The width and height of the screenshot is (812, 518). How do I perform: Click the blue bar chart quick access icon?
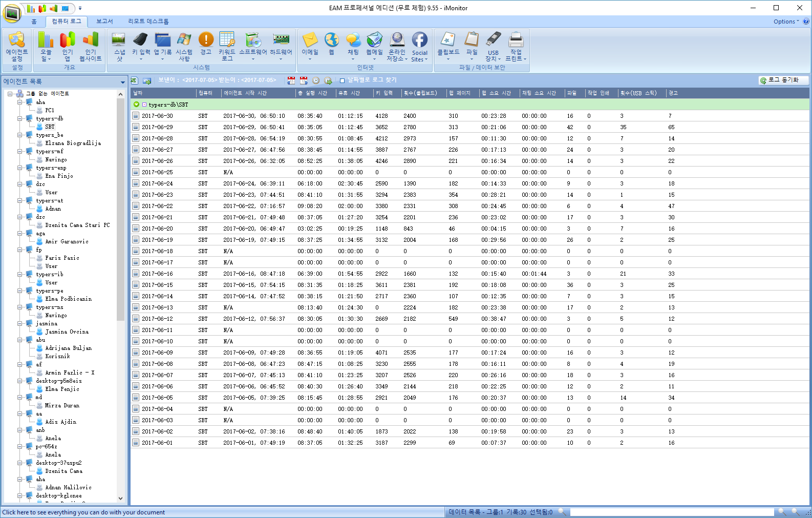31,8
